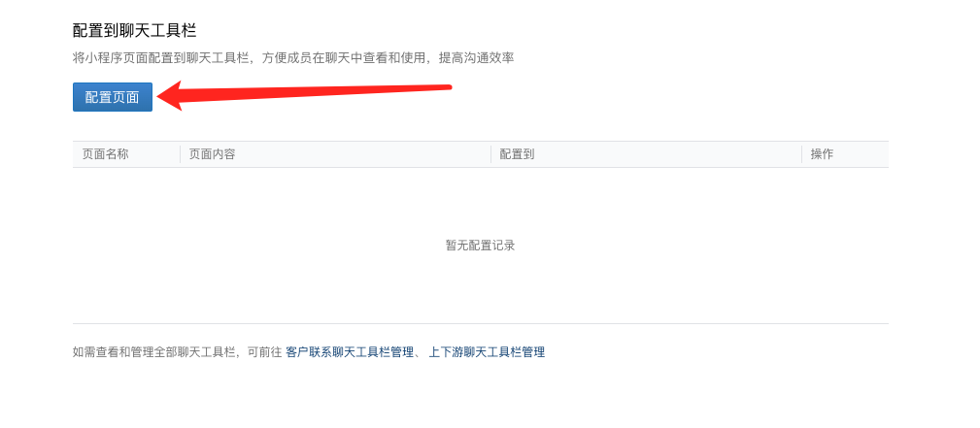Click the 暂无配置记录 empty state text

[480, 246]
